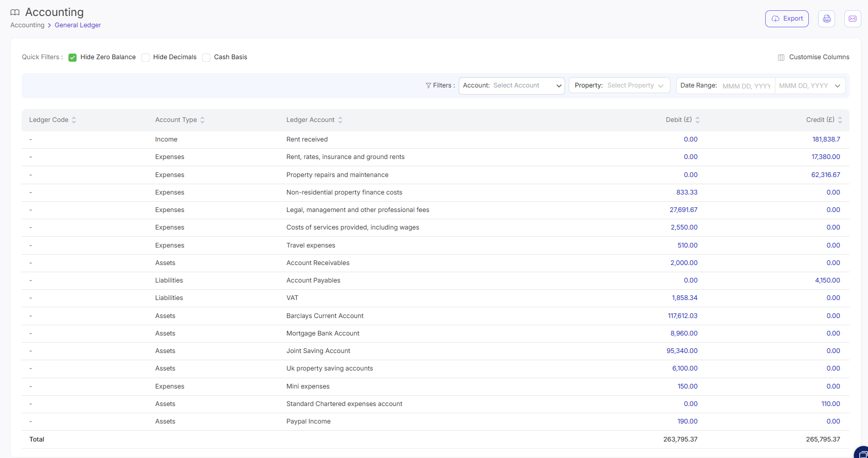Enable Cash Basis checkbox
The width and height of the screenshot is (868, 458).
click(206, 57)
